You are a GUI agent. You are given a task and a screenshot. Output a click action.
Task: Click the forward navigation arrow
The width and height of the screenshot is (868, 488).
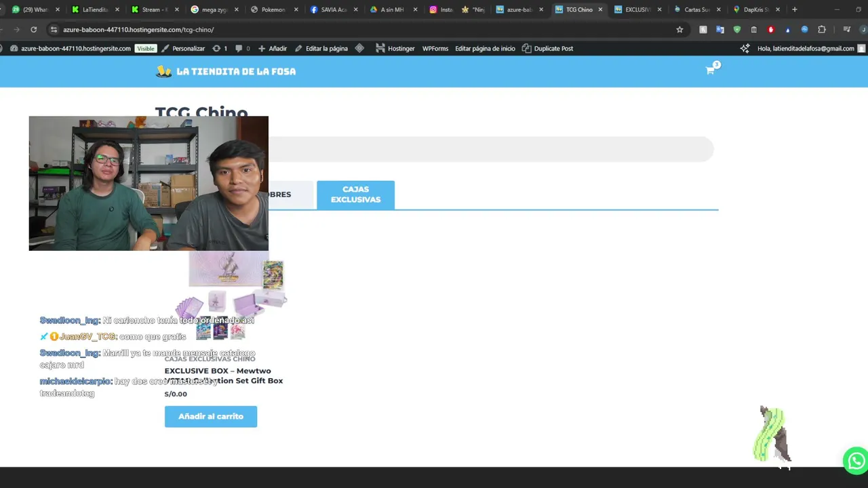[16, 30]
